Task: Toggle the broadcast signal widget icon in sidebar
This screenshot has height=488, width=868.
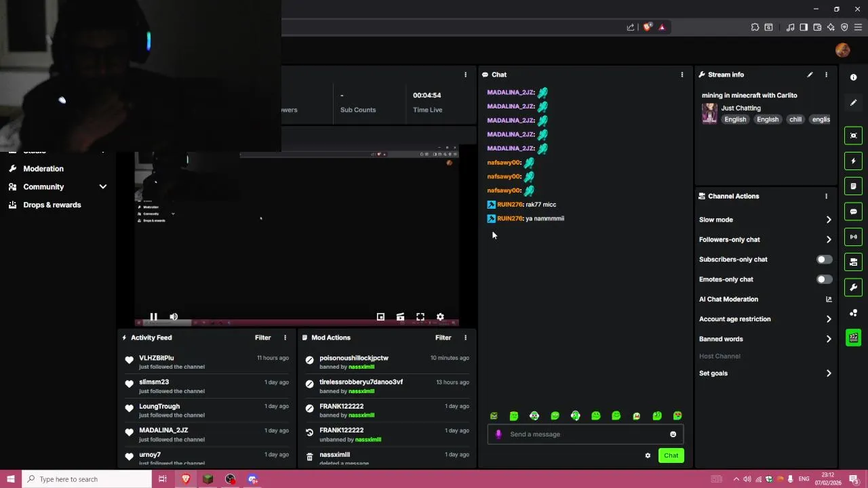Action: coord(853,237)
